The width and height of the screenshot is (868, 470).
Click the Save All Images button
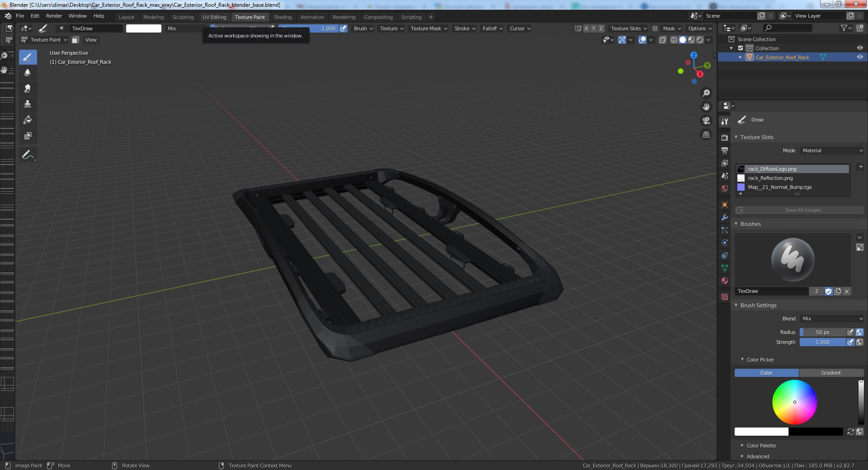[799, 210]
